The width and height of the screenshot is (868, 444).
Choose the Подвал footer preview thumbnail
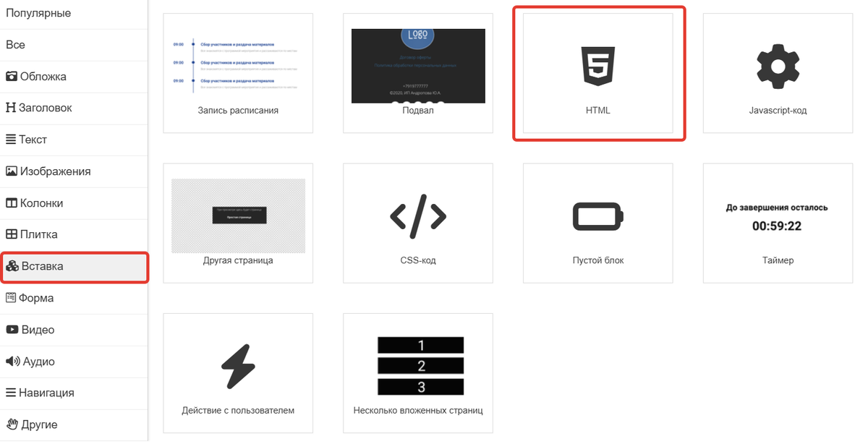point(418,66)
